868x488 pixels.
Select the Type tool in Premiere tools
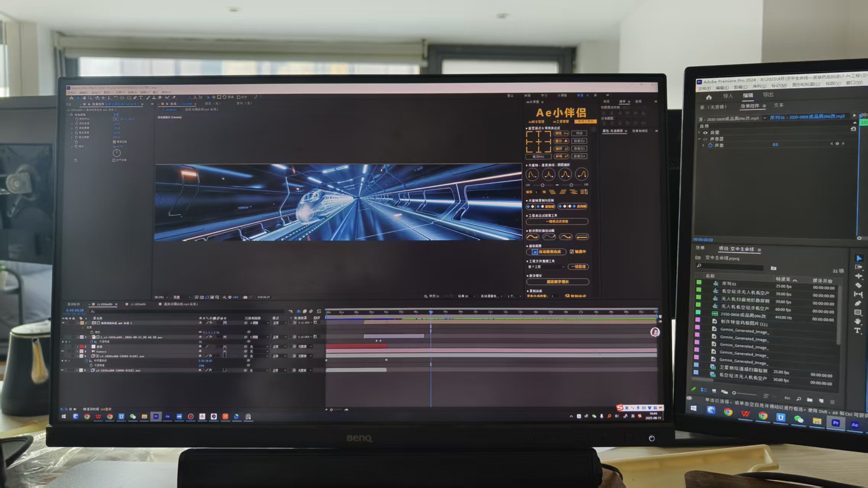(x=858, y=330)
